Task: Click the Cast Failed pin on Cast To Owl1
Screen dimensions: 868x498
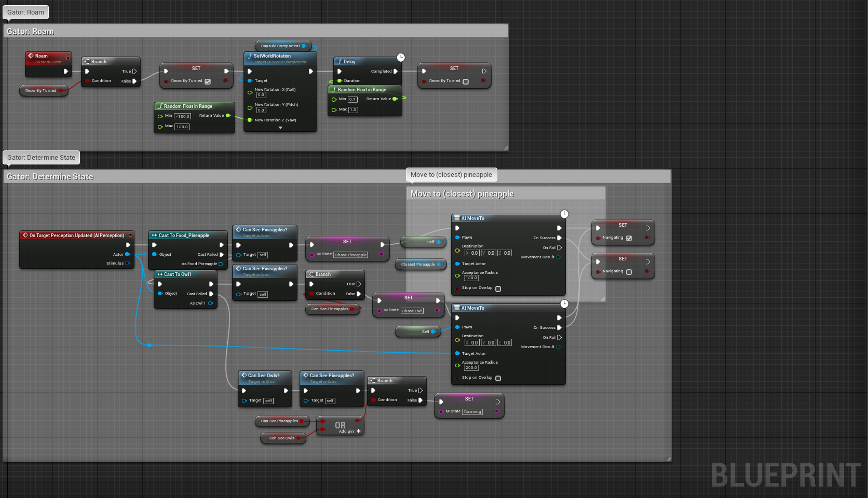Action: tap(211, 294)
